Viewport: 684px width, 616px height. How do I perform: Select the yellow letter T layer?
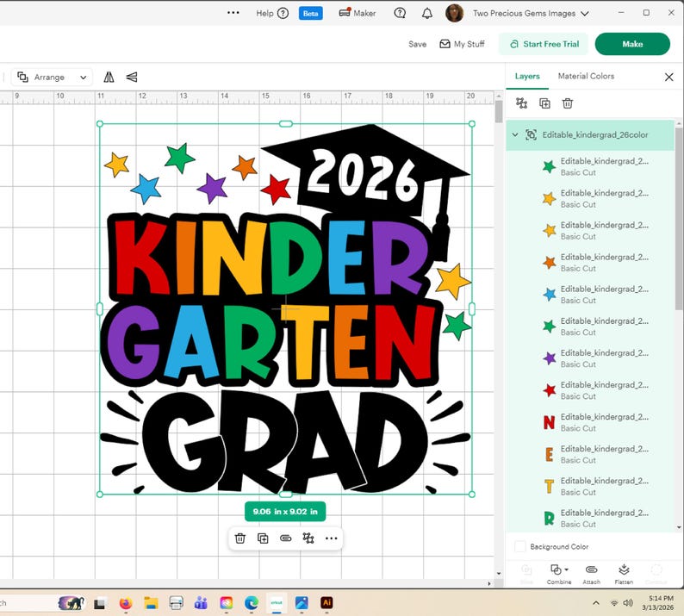point(590,486)
